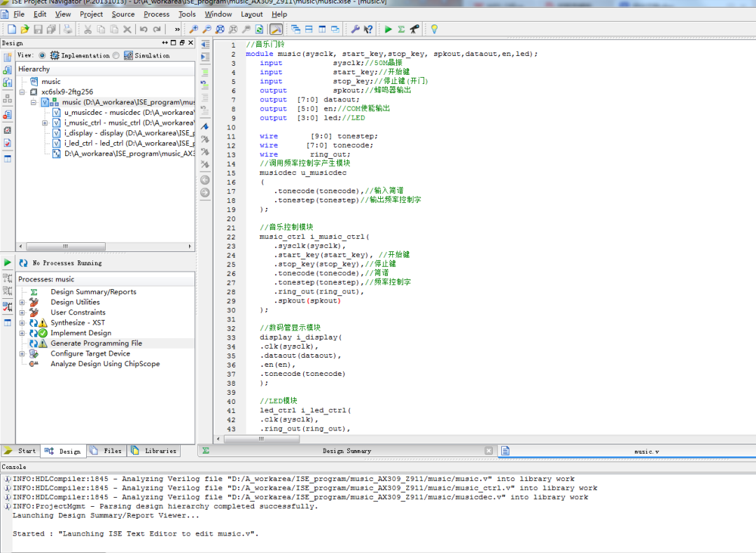The height and width of the screenshot is (553, 756).
Task: Select Generate Programming File process
Action: click(x=96, y=344)
